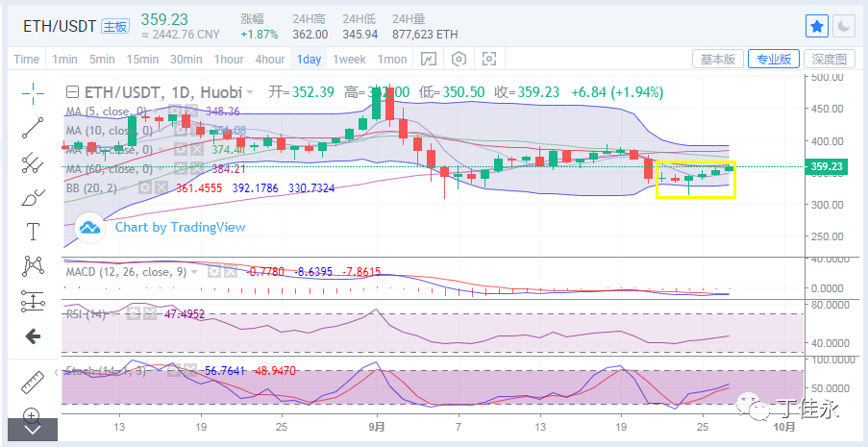
Task: Select the text annotation tool
Action: click(x=34, y=232)
